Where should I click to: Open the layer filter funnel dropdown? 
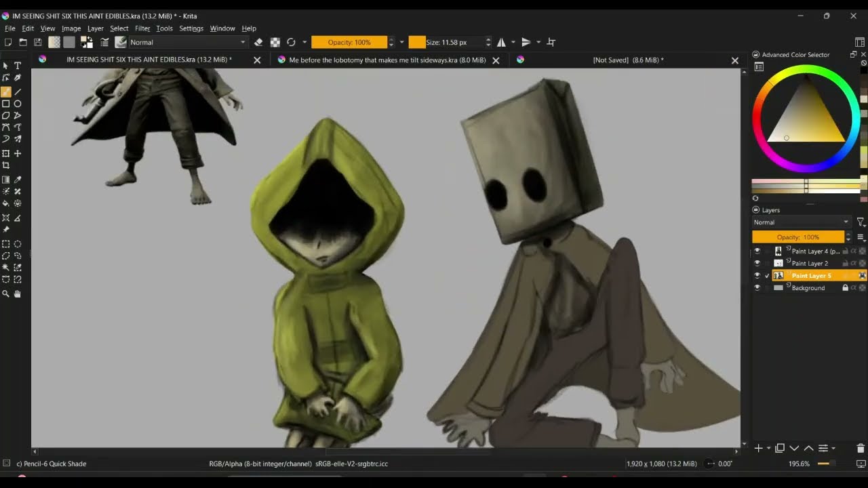[x=861, y=222]
